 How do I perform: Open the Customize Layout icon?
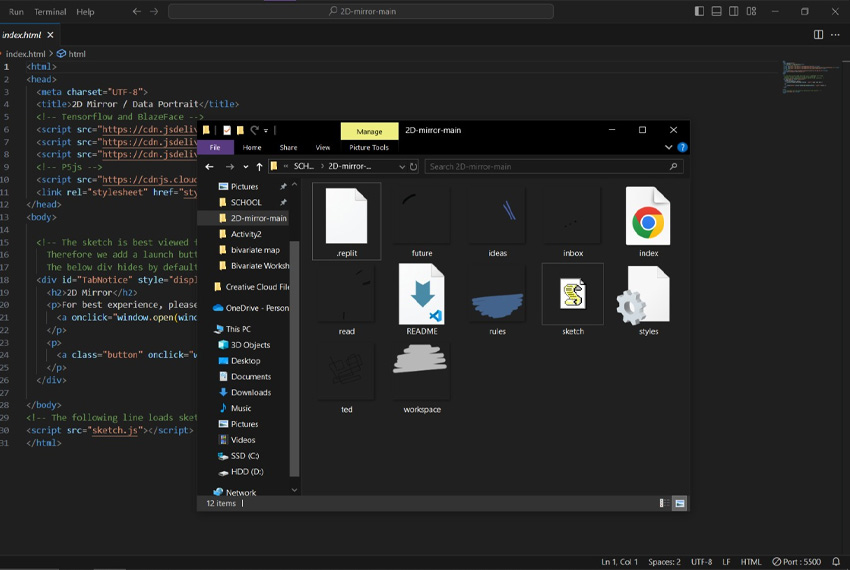(x=753, y=12)
